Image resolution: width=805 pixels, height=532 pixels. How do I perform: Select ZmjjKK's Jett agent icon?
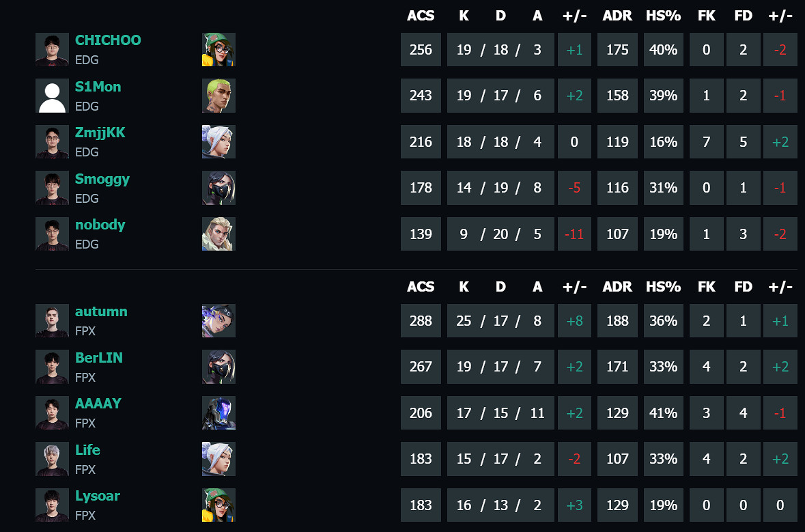tap(218, 141)
